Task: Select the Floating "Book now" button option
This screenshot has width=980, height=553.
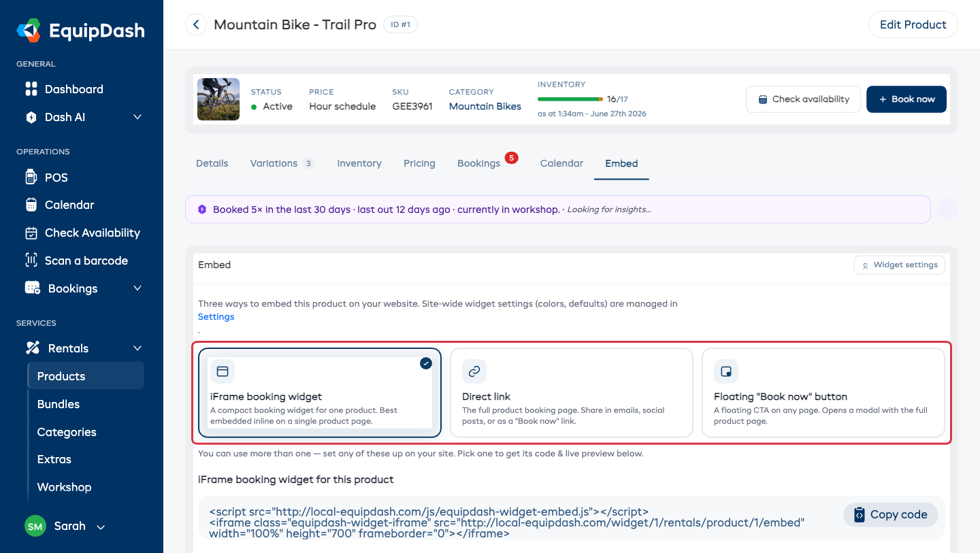Action: pos(823,392)
